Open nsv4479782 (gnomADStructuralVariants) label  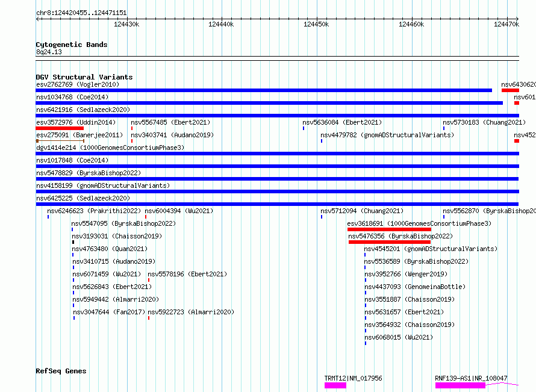pos(387,135)
